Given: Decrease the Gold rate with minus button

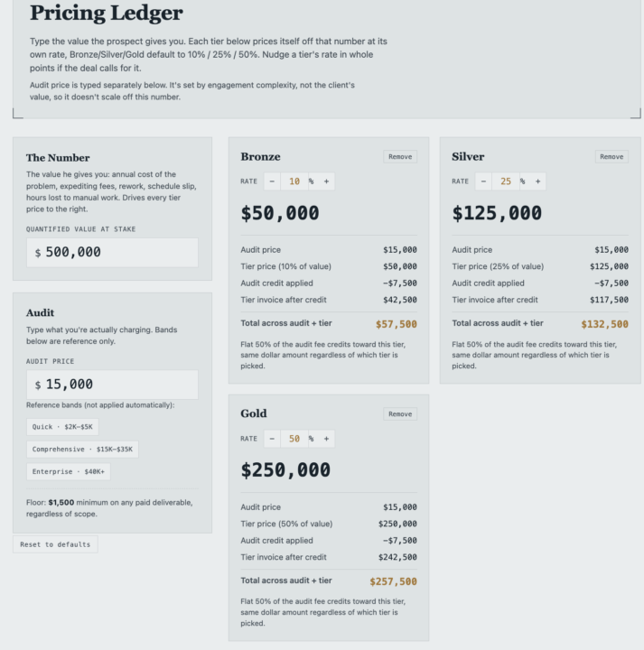Looking at the screenshot, I should pyautogui.click(x=272, y=439).
